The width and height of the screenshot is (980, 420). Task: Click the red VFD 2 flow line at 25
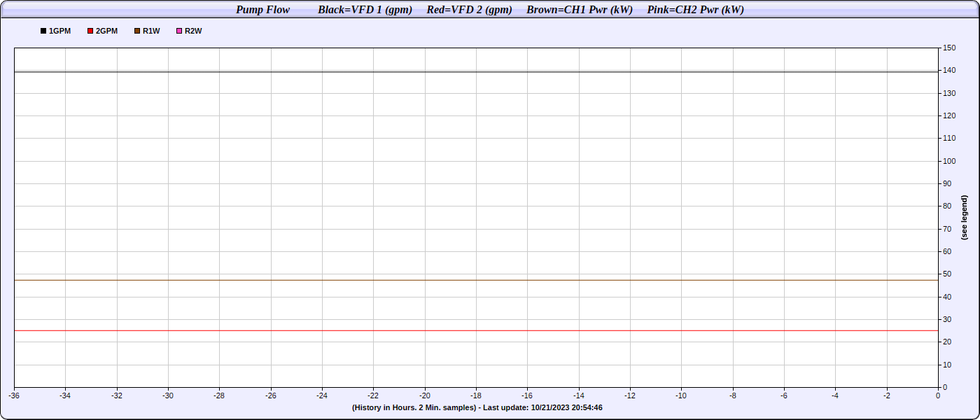[x=476, y=330]
